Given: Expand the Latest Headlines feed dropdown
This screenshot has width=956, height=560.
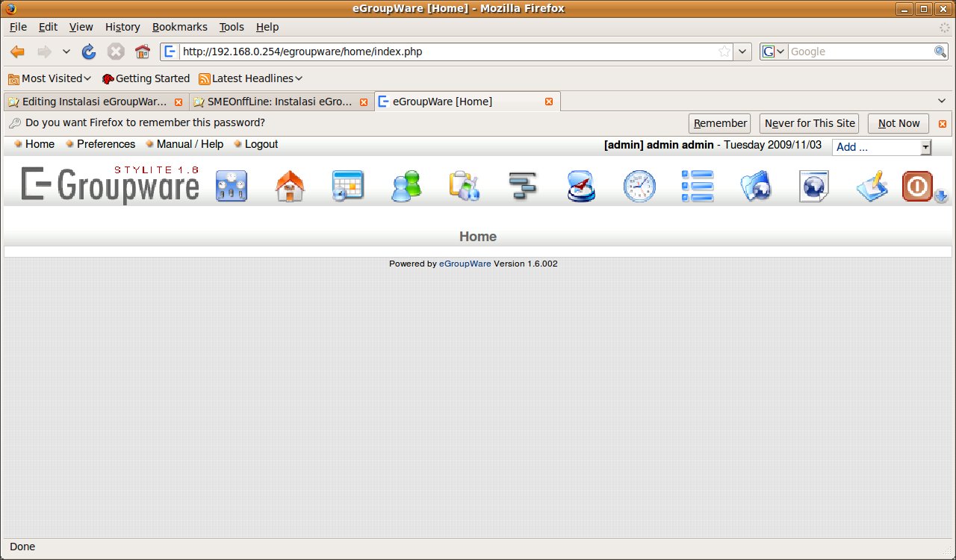Looking at the screenshot, I should pos(251,78).
